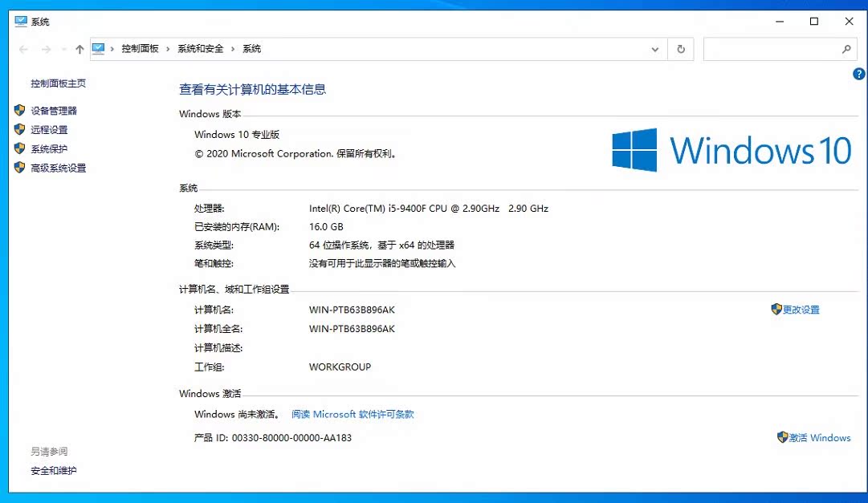Click shield icon next to 更改设置
The width and height of the screenshot is (868, 503).
point(776,310)
